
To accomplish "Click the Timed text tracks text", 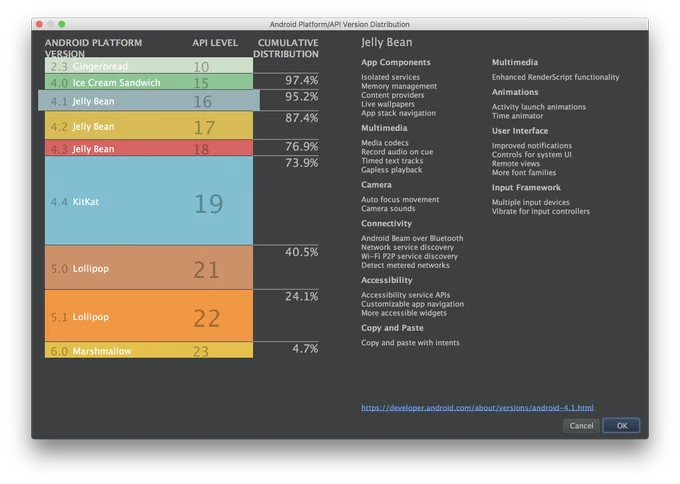I will (x=392, y=161).
